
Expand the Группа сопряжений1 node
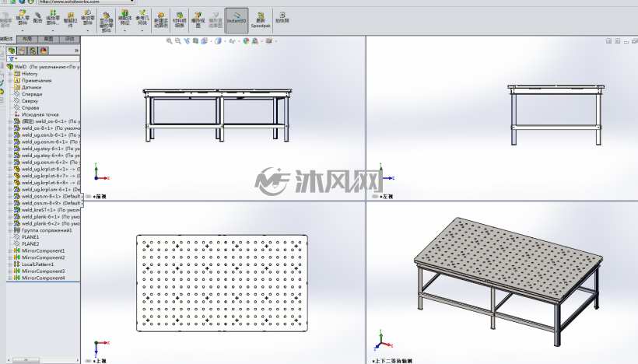click(10, 230)
